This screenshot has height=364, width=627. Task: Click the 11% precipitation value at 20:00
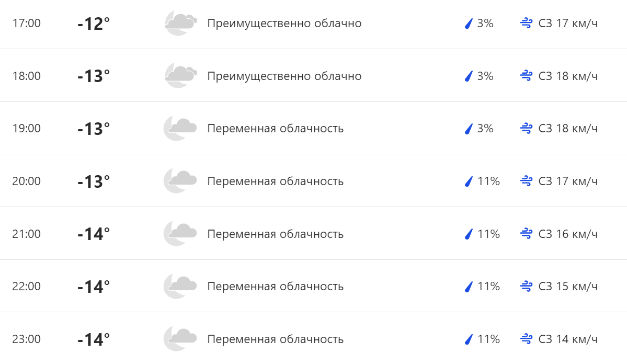tap(488, 181)
